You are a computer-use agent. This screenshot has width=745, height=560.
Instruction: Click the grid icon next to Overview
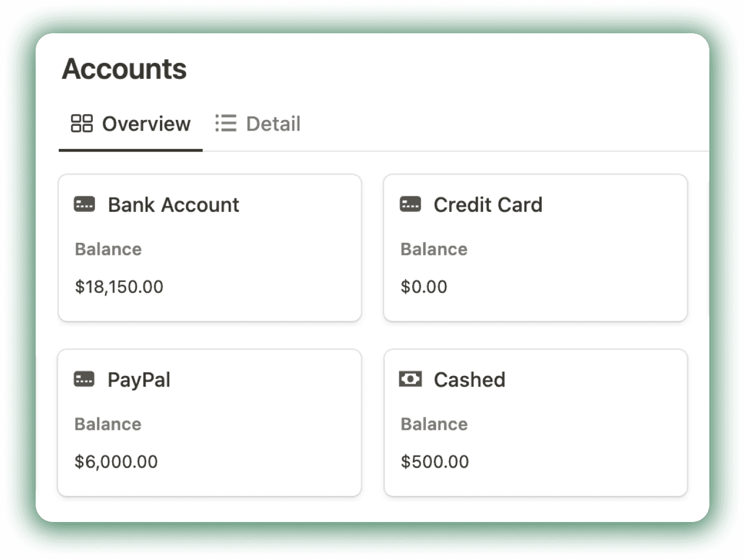pos(83,124)
